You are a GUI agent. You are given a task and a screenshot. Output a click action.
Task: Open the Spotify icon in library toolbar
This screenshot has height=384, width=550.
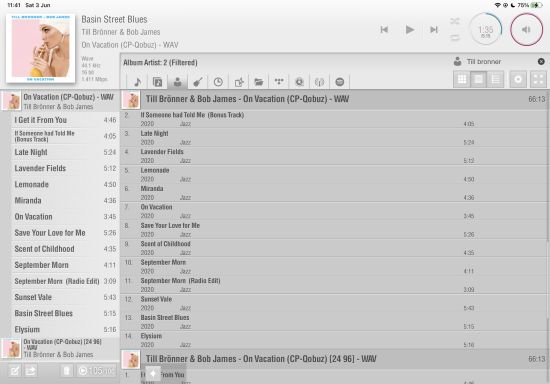coord(340,82)
